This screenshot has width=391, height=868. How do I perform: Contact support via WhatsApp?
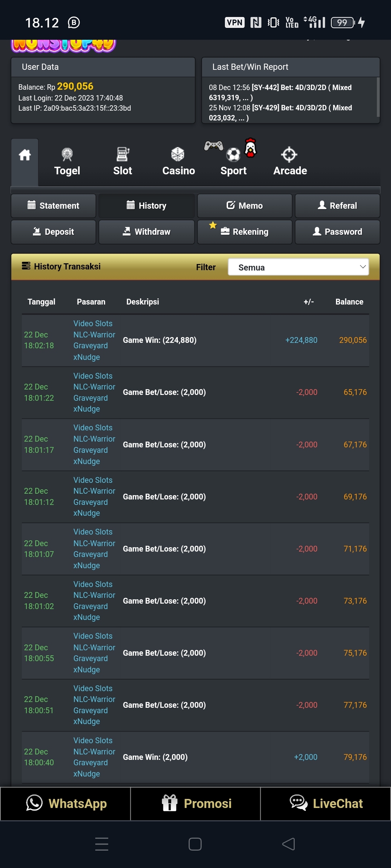[66, 804]
